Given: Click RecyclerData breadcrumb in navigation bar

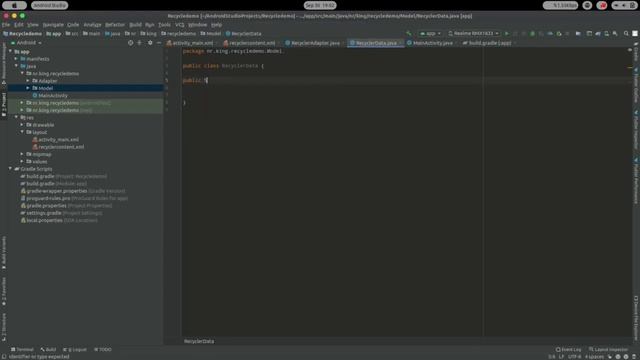Looking at the screenshot, I should [244, 33].
